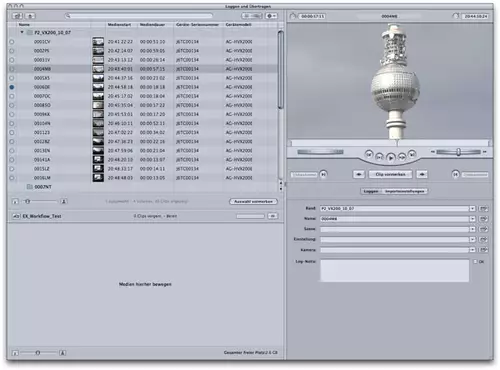Open the Band field dropdown arrow

coord(472,209)
